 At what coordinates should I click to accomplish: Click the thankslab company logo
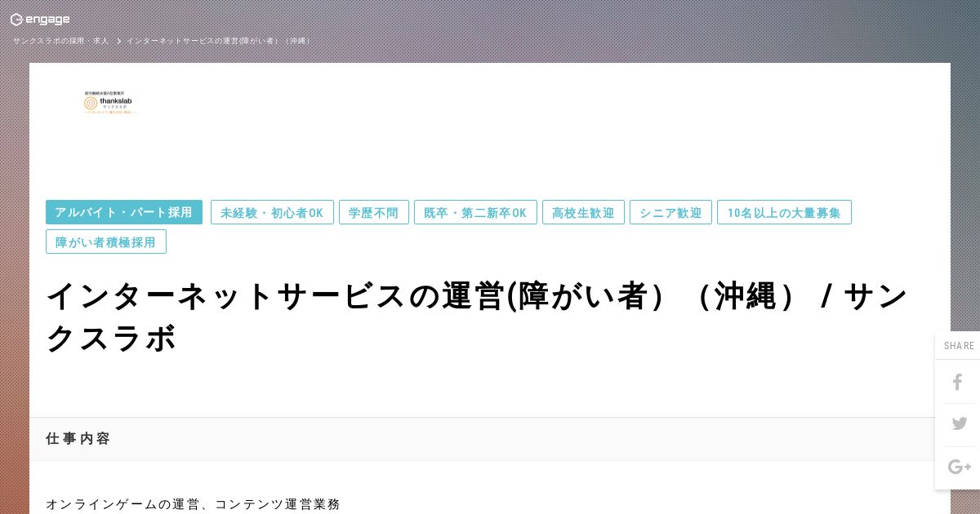tap(110, 103)
